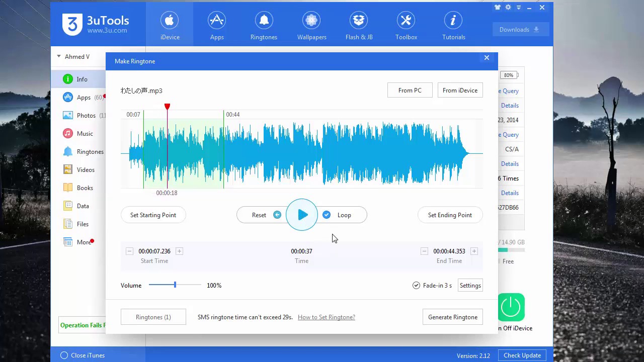Screen dimensions: 644x362
Task: Play the ringtone preview
Action: pos(302,215)
